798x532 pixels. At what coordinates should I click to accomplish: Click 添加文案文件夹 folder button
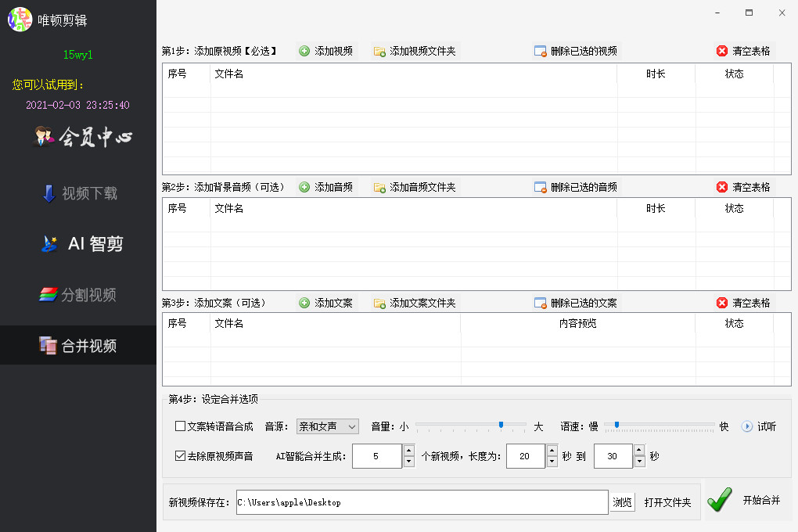tap(415, 303)
